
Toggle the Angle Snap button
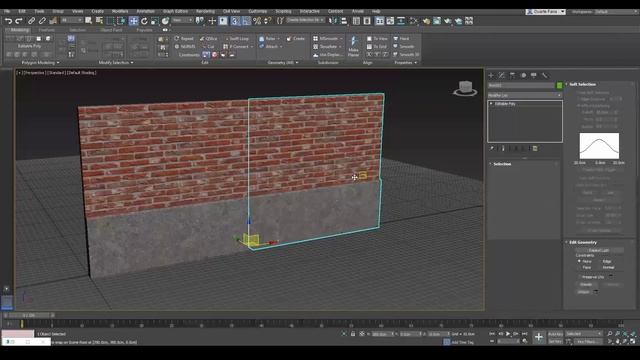[246, 21]
